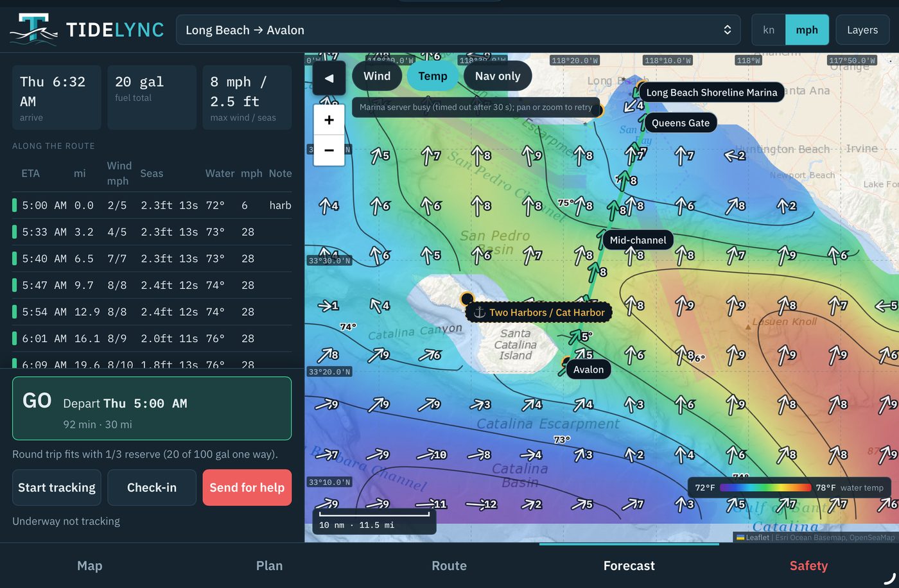Switch the map to Nav only

pyautogui.click(x=498, y=76)
